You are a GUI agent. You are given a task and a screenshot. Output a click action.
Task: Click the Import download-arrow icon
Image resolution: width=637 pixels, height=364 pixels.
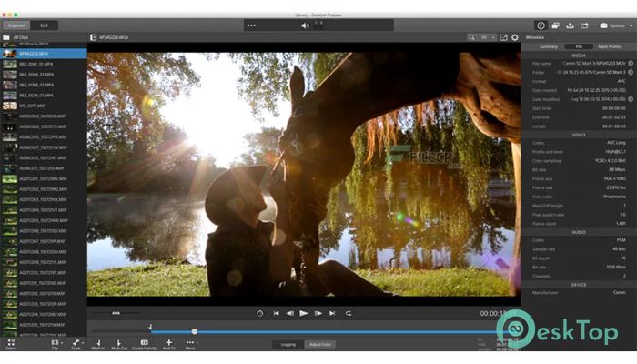point(570,25)
